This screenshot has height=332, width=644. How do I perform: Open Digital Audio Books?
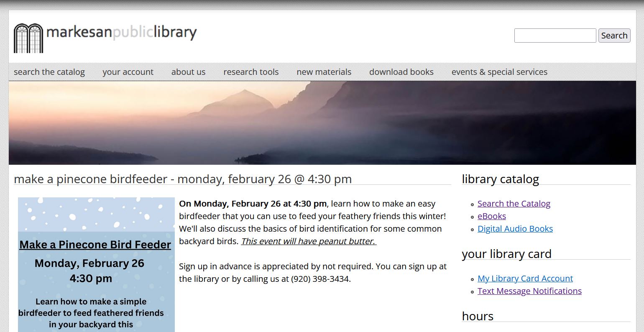(x=515, y=229)
